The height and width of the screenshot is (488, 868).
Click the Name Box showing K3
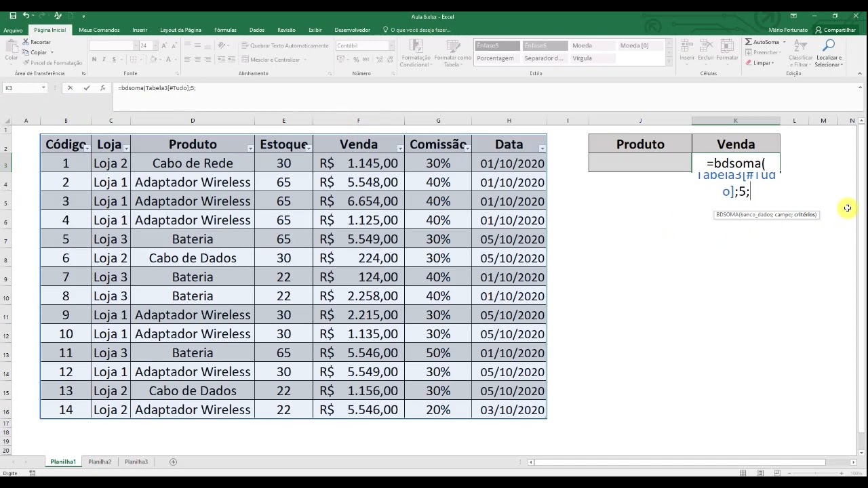25,88
